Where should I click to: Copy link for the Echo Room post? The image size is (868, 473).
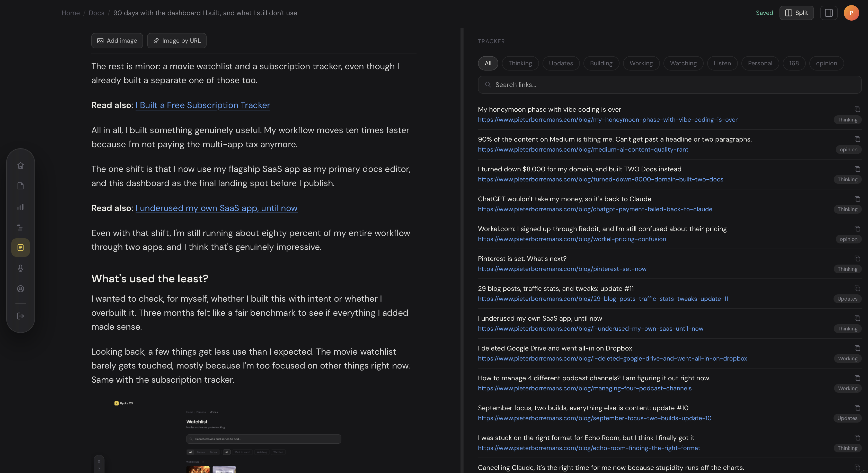click(857, 437)
